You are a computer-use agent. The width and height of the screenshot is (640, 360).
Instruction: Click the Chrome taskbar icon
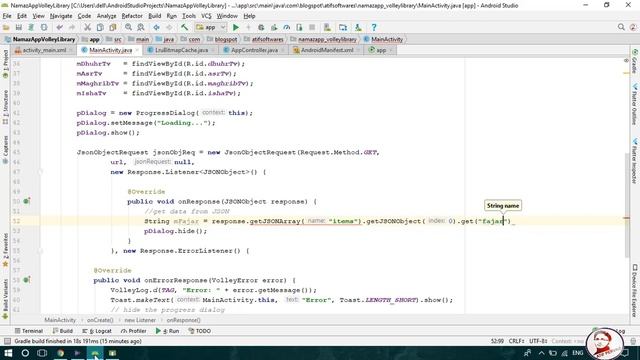click(x=60, y=353)
